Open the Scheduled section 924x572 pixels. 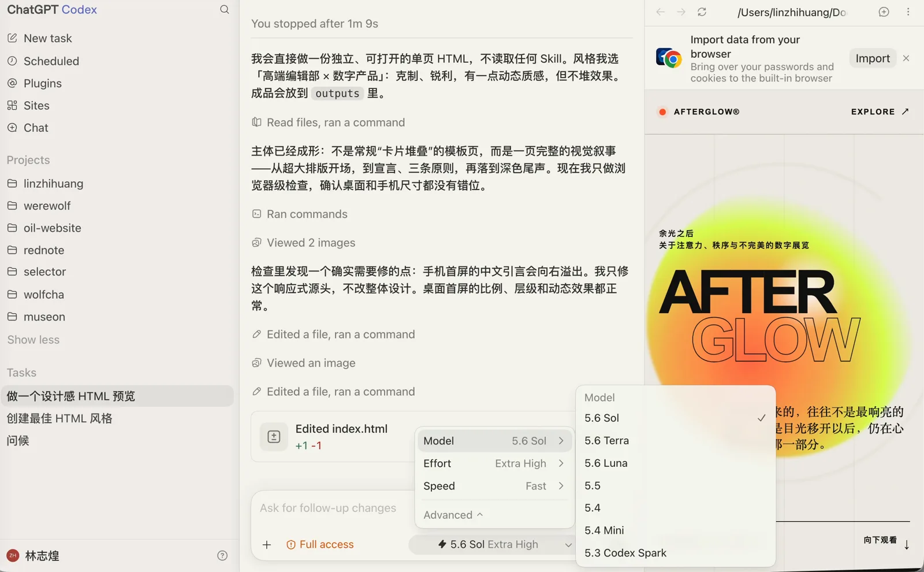pyautogui.click(x=43, y=61)
